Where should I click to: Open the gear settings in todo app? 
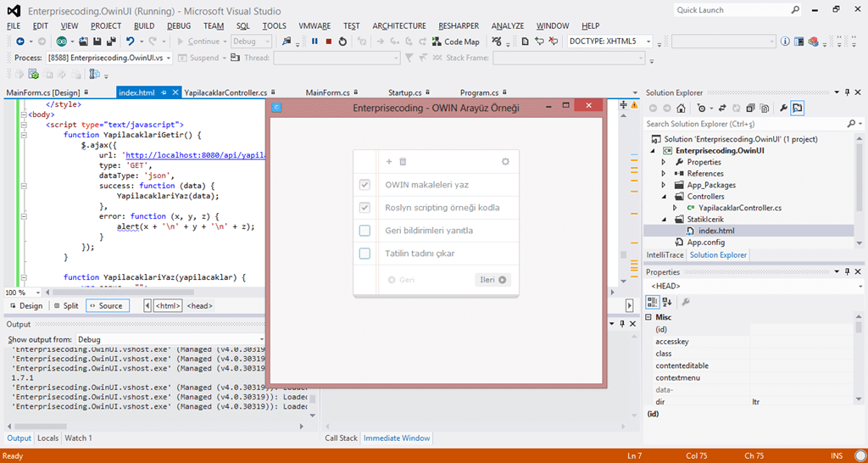point(505,162)
